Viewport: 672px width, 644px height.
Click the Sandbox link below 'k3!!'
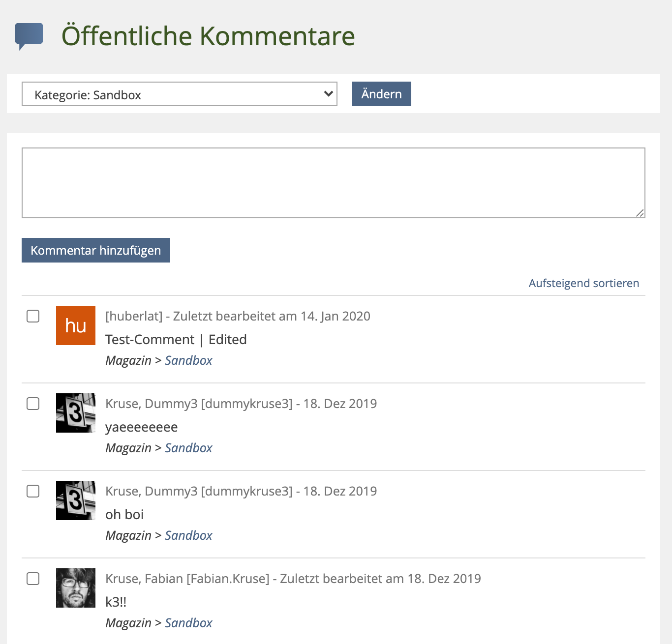pyautogui.click(x=188, y=623)
